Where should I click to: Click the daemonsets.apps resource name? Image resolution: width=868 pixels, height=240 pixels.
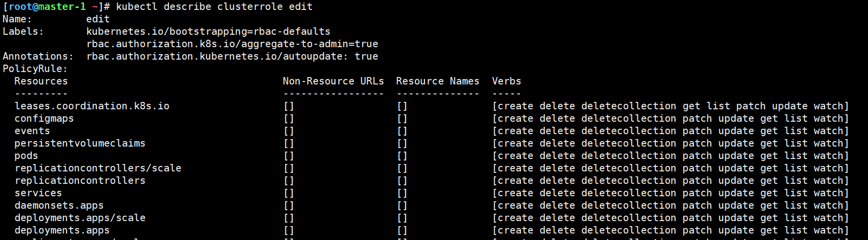59,205
